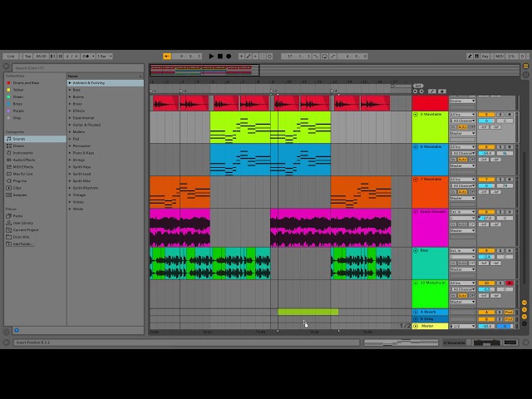Arm the 5 Wavetable track for recording
This screenshot has height=399, width=532.
pos(509,115)
